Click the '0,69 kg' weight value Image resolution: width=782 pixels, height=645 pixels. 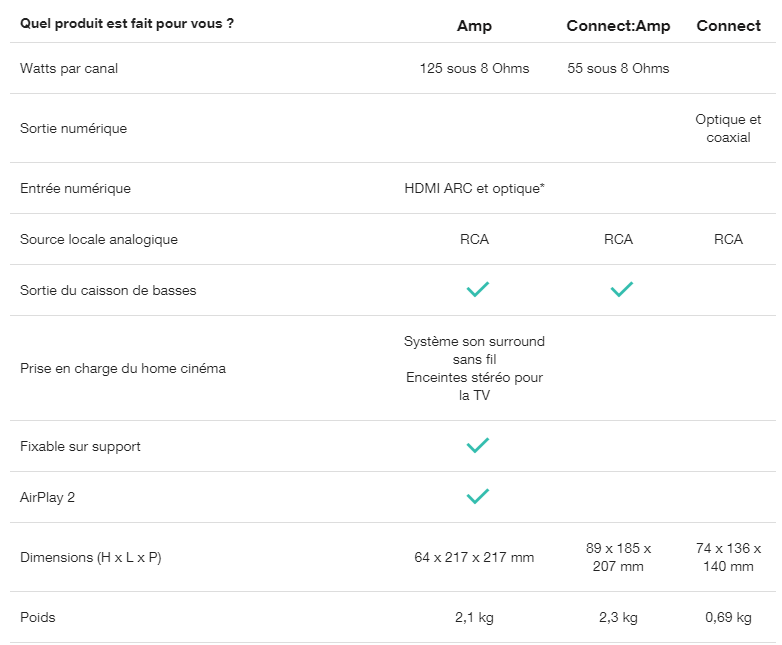click(728, 618)
